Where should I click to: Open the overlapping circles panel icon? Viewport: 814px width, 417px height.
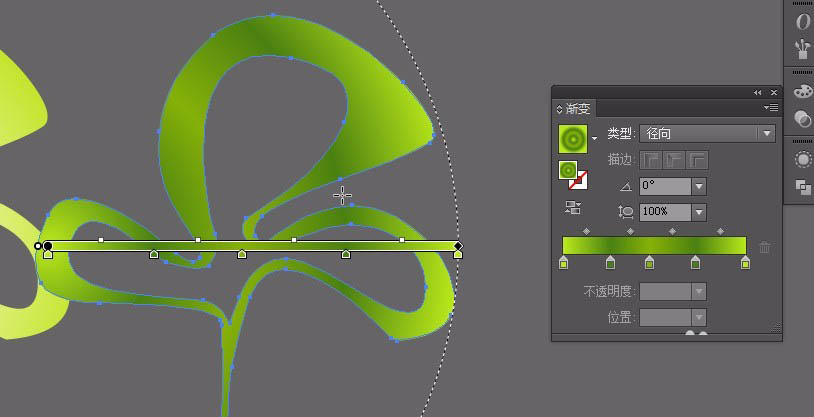click(x=803, y=119)
